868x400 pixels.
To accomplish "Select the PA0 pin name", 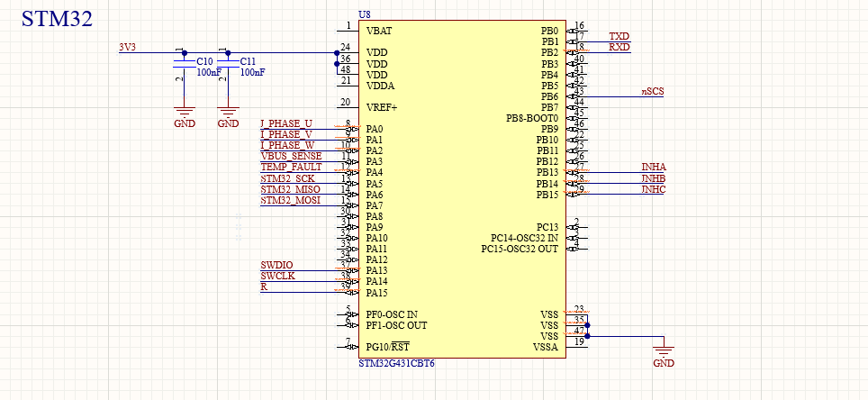I will 375,129.
